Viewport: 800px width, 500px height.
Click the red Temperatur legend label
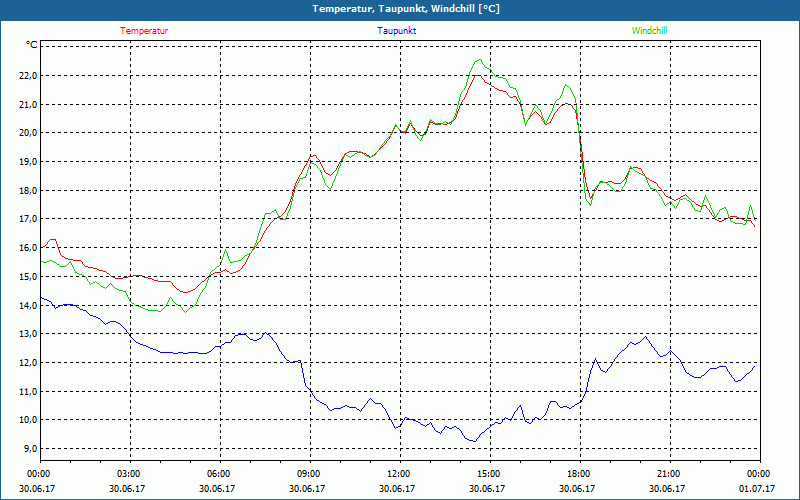tap(144, 31)
